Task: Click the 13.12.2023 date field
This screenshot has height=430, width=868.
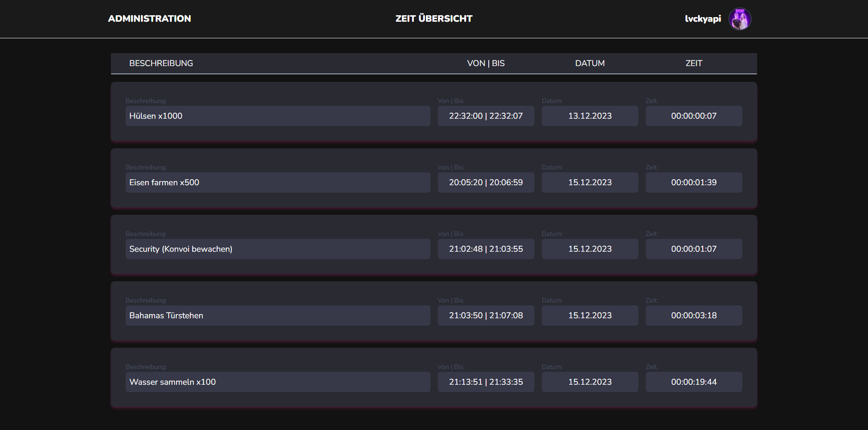Action: click(x=589, y=116)
